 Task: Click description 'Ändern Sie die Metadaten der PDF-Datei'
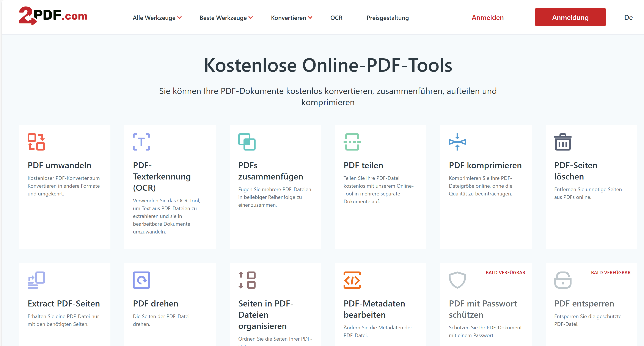coord(378,331)
